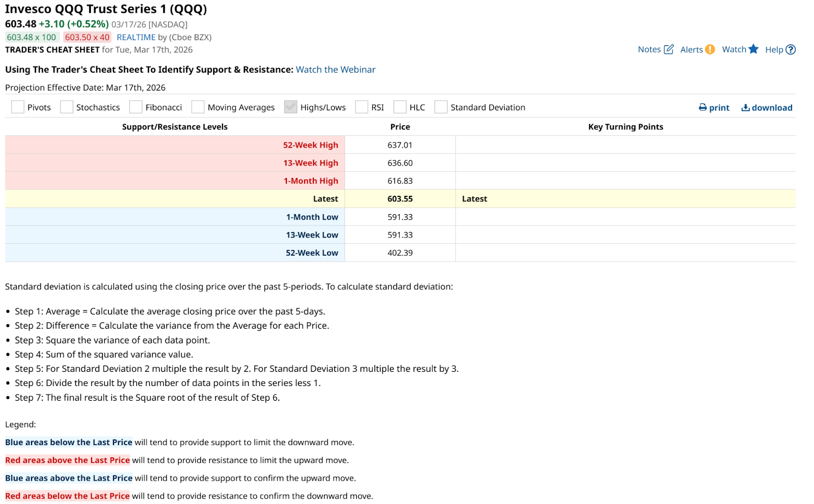814x504 pixels.
Task: Enable the RSI checkbox
Action: coord(362,107)
